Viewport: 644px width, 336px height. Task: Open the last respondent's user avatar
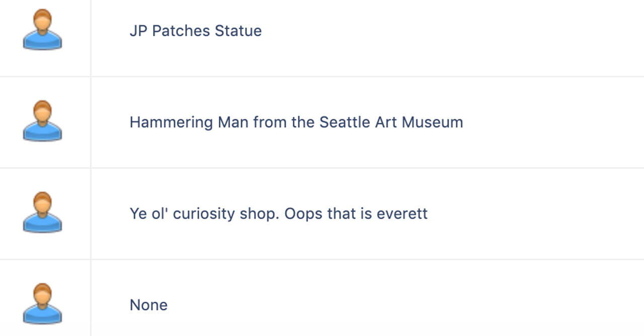pyautogui.click(x=42, y=304)
